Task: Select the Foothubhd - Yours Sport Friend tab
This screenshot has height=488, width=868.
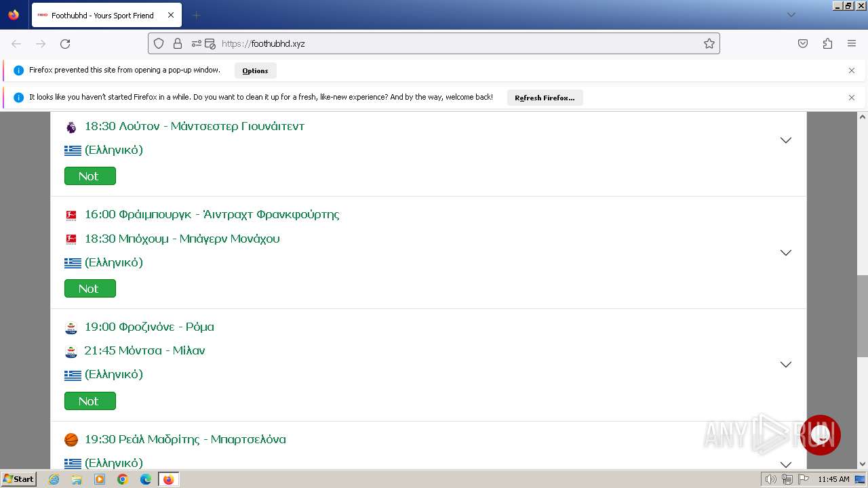Action: 106,15
